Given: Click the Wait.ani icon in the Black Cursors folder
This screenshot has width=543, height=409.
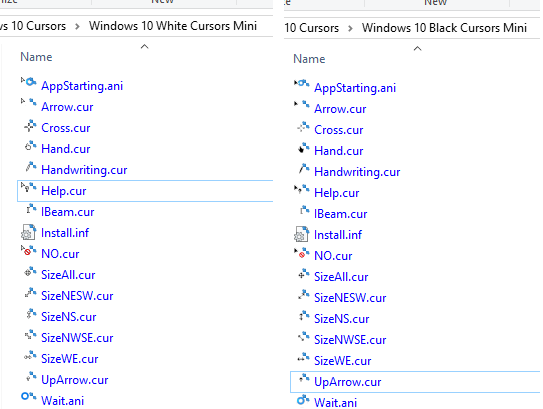Looking at the screenshot, I should coord(303,400).
